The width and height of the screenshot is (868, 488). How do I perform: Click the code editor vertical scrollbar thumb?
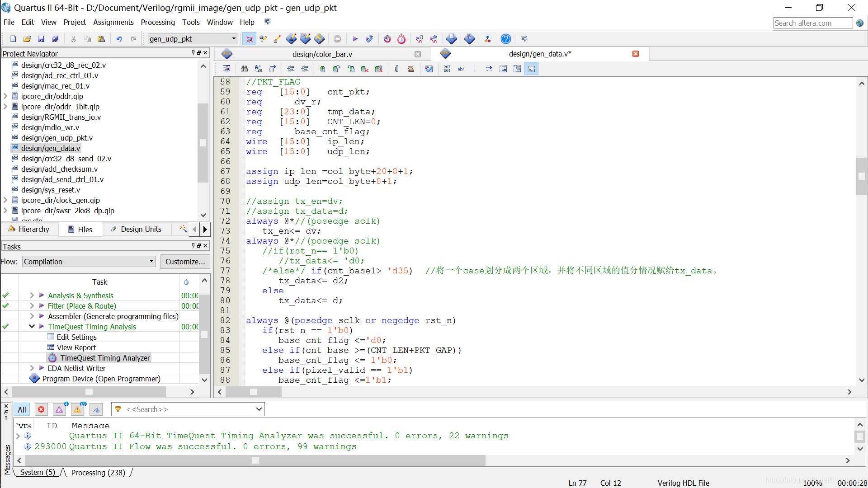862,176
